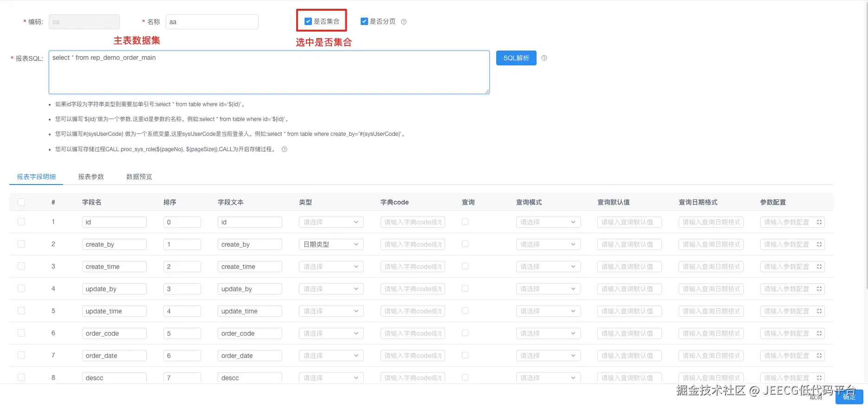Click the 字段名 column header

(92, 202)
